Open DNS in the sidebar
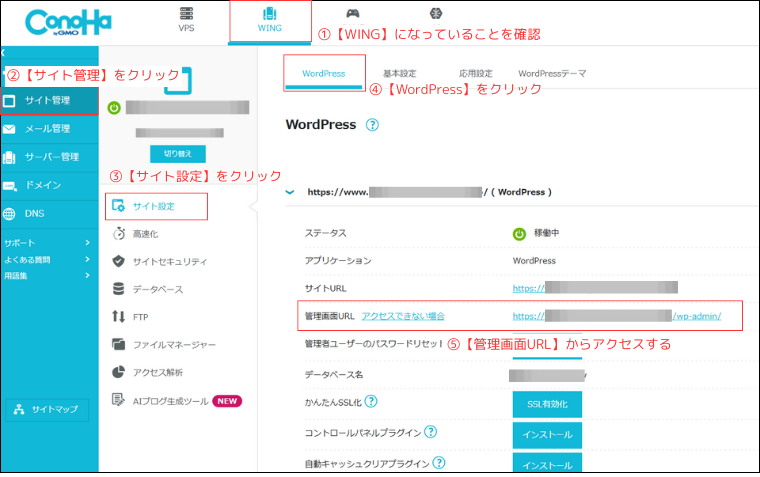 pyautogui.click(x=49, y=213)
